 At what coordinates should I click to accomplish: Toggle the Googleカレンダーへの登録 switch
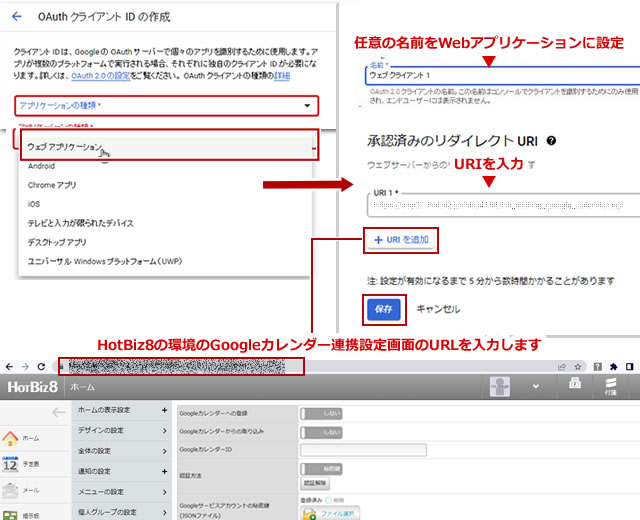(x=321, y=414)
